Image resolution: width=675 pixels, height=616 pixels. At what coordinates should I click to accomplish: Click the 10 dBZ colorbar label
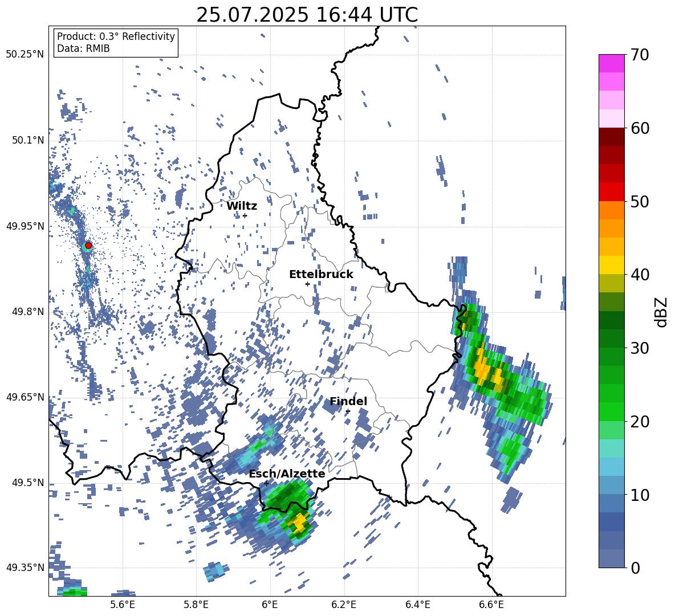click(x=640, y=495)
